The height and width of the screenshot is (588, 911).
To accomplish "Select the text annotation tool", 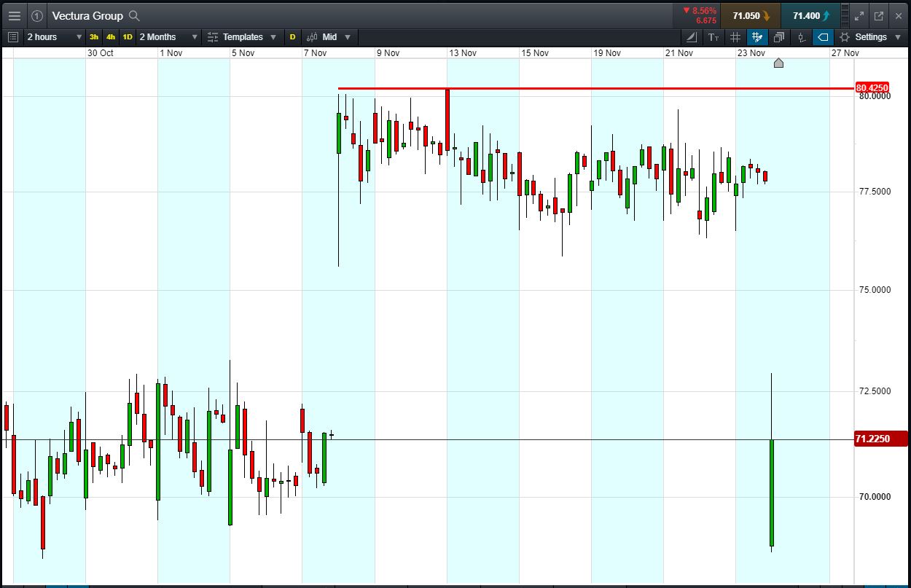I will [713, 37].
